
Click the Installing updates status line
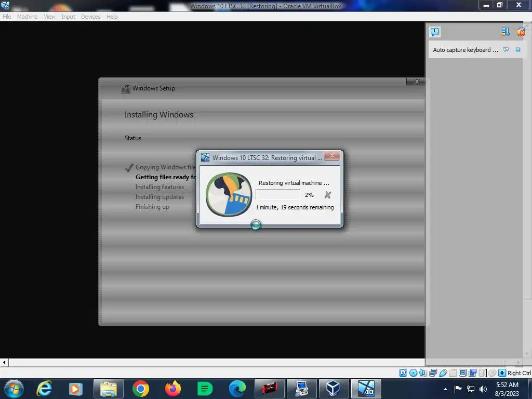click(159, 197)
